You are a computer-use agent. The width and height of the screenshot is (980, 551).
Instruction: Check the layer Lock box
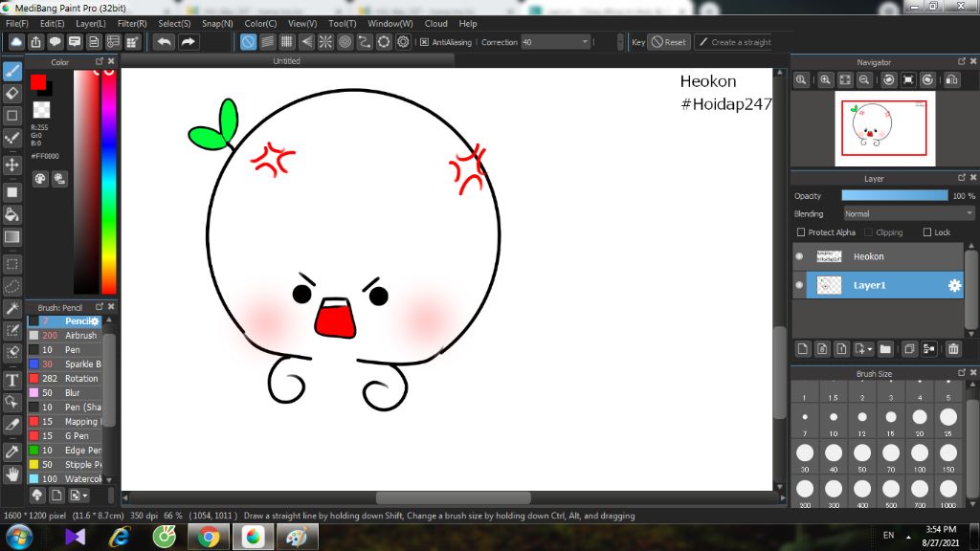pos(926,232)
